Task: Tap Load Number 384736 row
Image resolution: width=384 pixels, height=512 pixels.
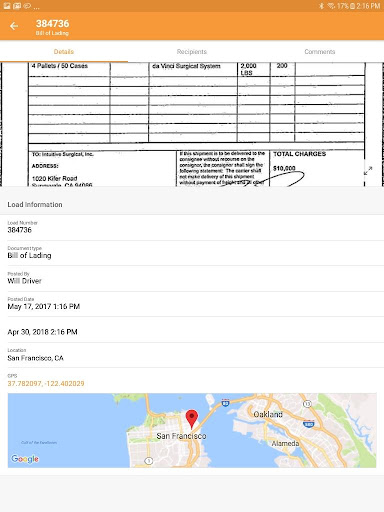Action: (x=192, y=227)
